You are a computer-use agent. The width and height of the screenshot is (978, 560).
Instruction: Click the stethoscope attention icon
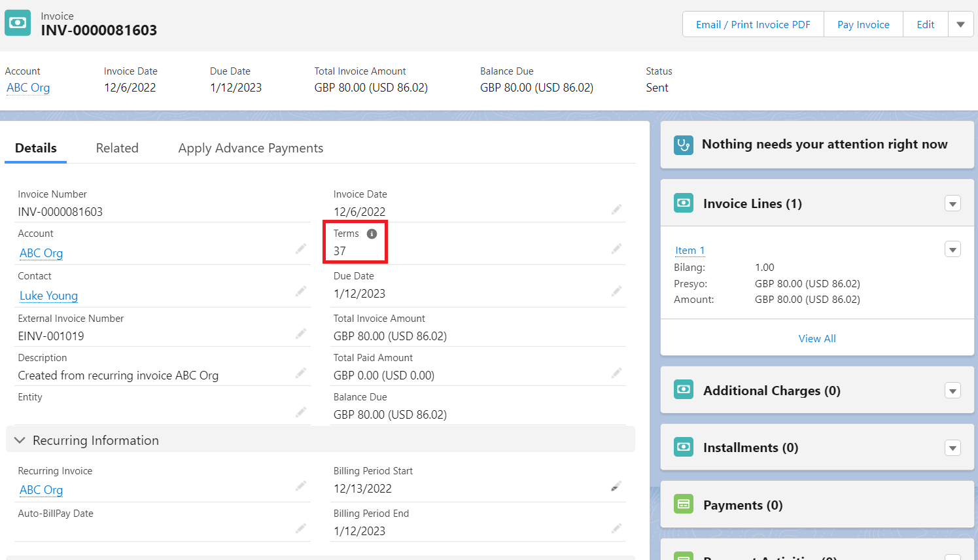[684, 145]
